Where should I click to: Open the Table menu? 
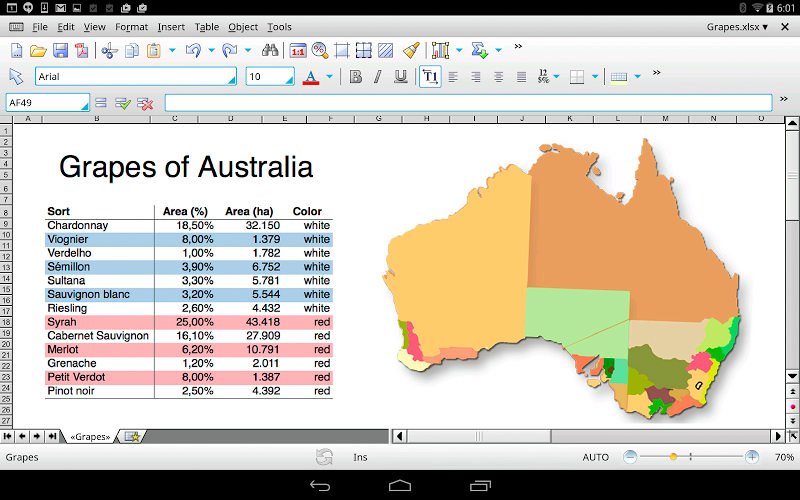[207, 27]
